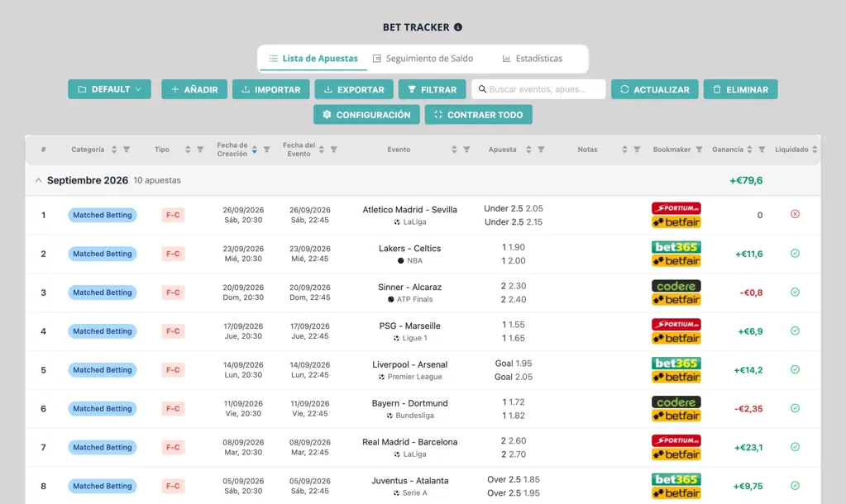Open the Apuesta column filter
The height and width of the screenshot is (504, 846).
point(541,150)
